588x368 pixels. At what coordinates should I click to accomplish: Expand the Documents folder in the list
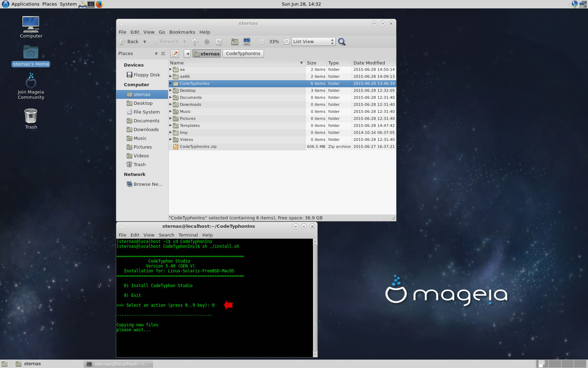[170, 97]
